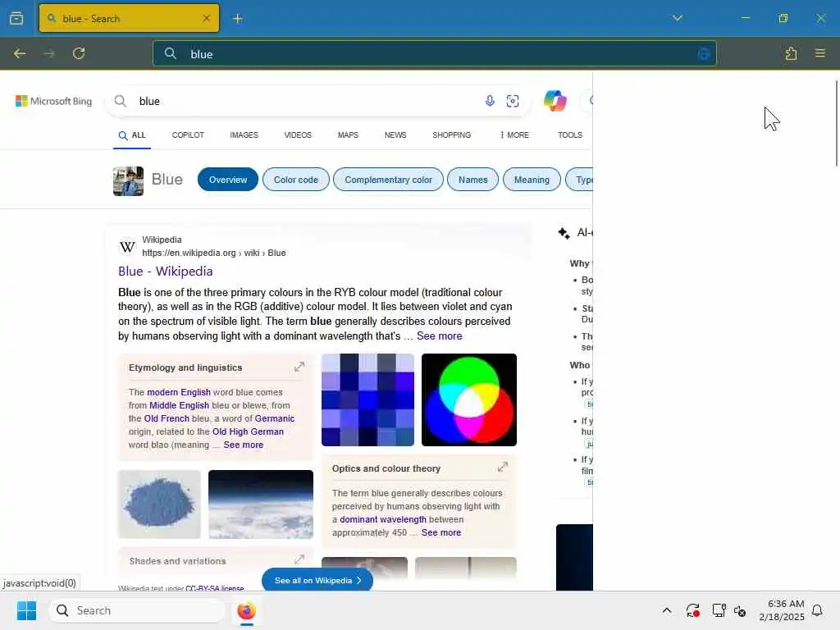Screen dimensions: 840x630
Task: Switch to the VIDEOS tab
Action: tap(298, 135)
